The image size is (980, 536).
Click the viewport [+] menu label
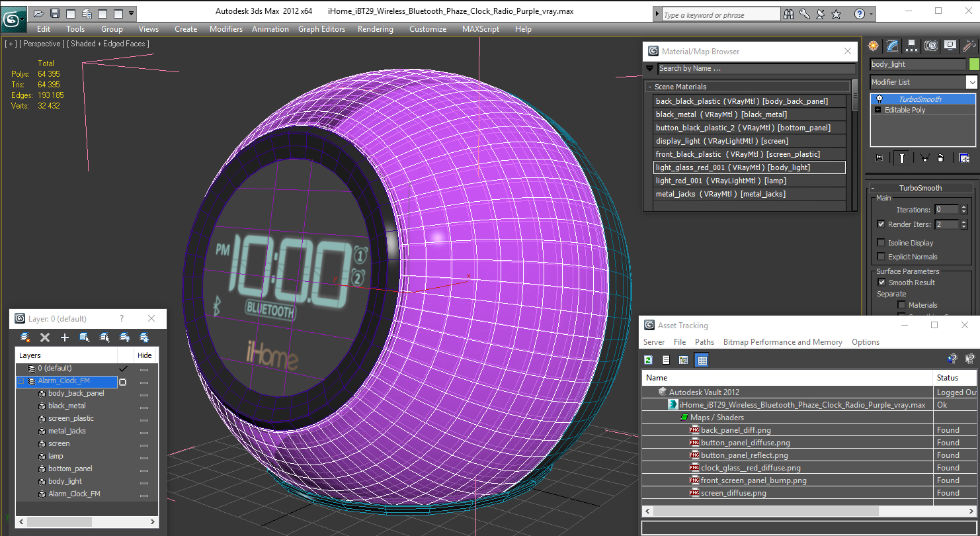pos(11,44)
